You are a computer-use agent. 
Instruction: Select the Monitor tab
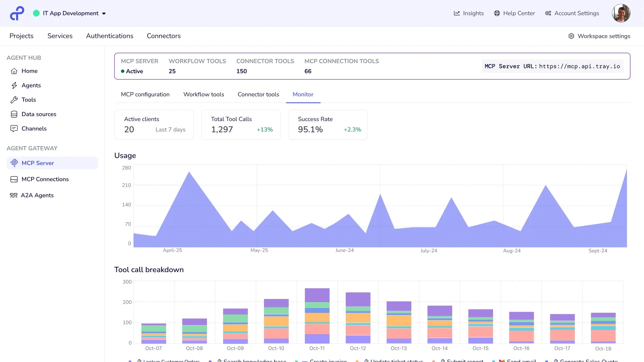[303, 95]
